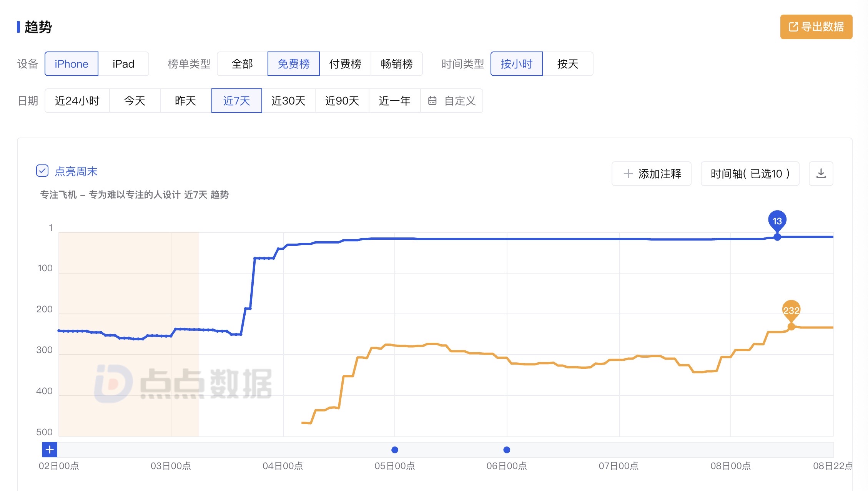Click the download chart icon button
The height and width of the screenshot is (491, 868).
[x=821, y=174]
